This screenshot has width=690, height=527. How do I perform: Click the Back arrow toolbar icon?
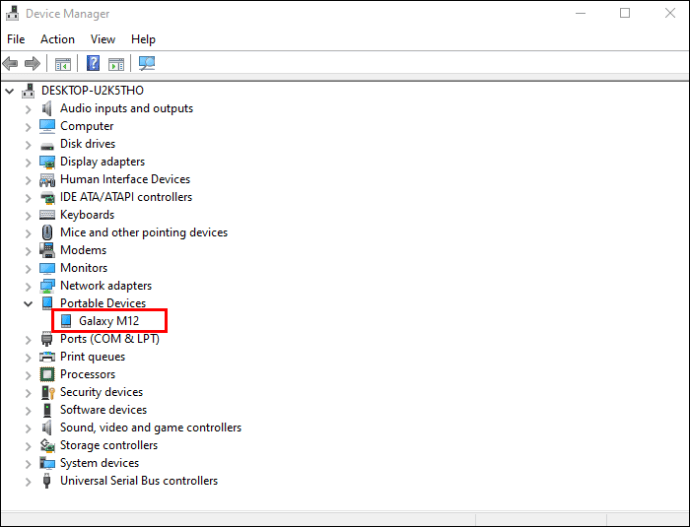[x=10, y=63]
